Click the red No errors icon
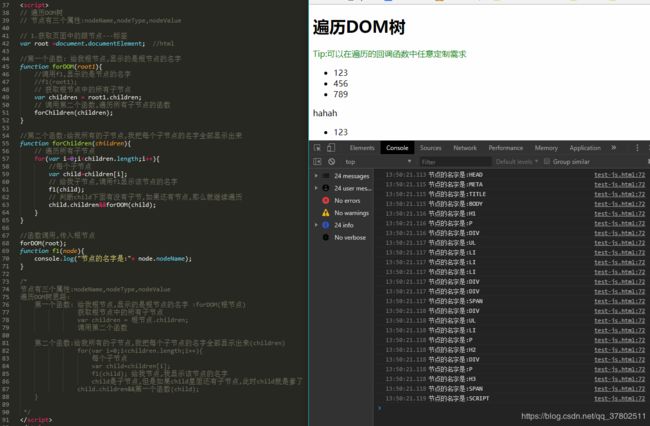Screen dimensions: 650x426 (326, 201)
